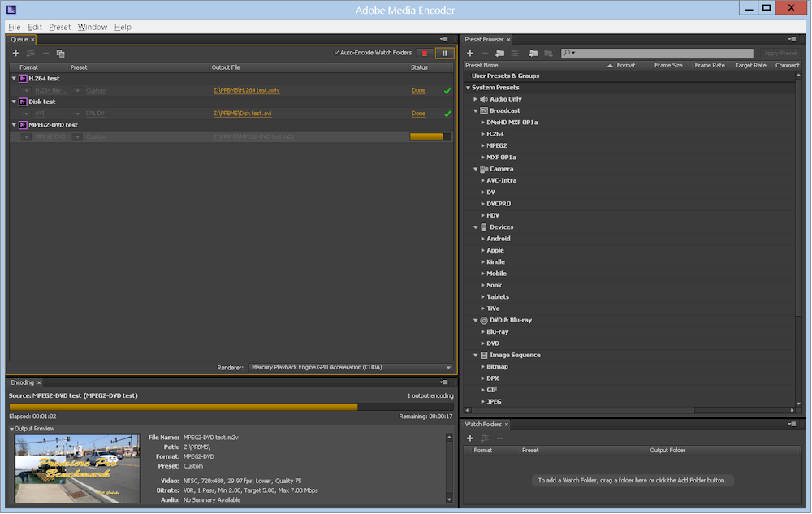Open Queue panel flyout menu icon
The height and width of the screenshot is (514, 812).
(x=444, y=39)
